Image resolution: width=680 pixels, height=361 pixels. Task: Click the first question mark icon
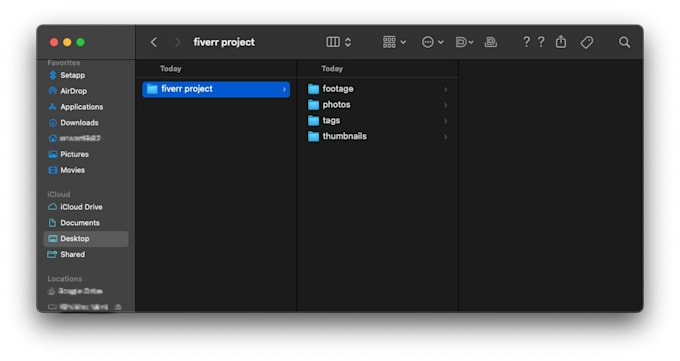pyautogui.click(x=526, y=42)
